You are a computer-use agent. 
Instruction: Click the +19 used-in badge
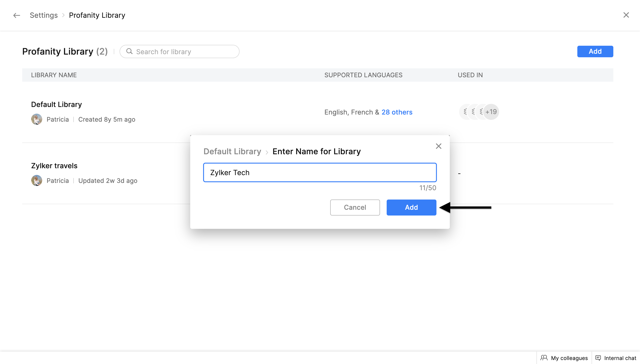point(491,112)
